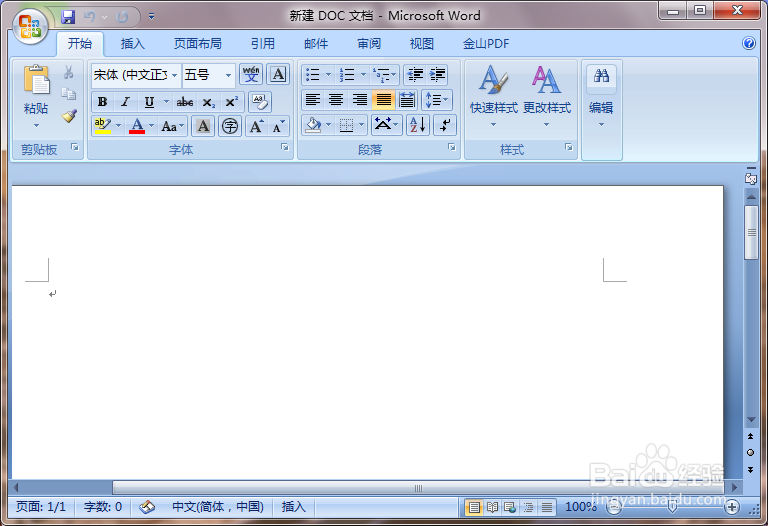Screen dimensions: 768x526
Task: Undo the last action
Action: 89,17
